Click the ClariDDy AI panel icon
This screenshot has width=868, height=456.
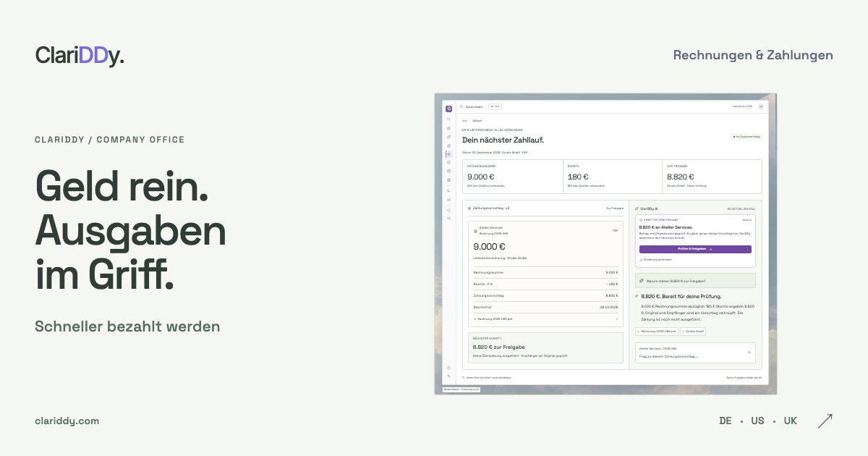[637, 208]
